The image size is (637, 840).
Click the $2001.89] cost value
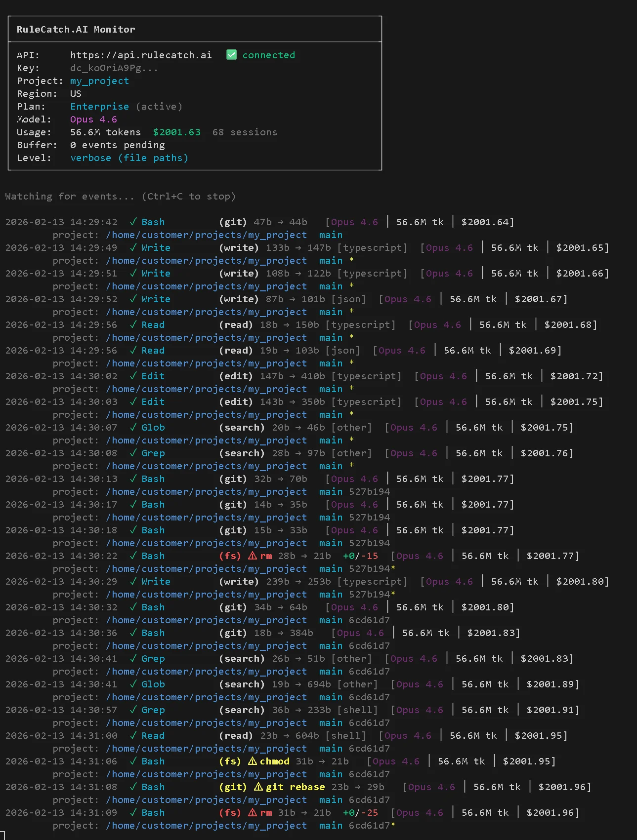click(x=553, y=684)
